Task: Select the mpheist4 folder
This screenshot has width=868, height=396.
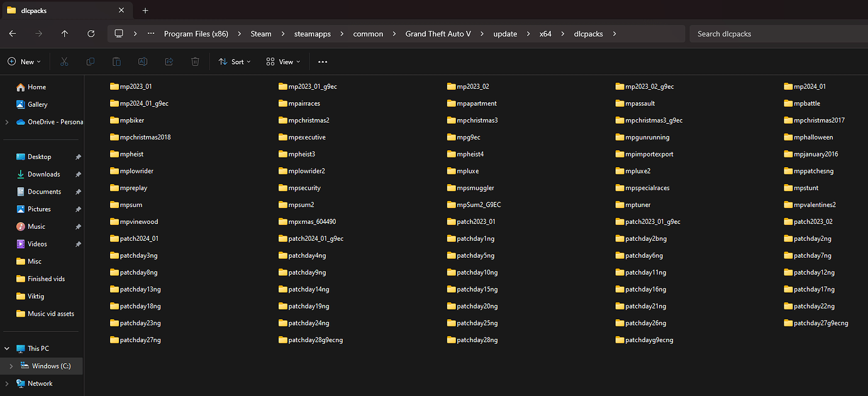Action: tap(470, 154)
